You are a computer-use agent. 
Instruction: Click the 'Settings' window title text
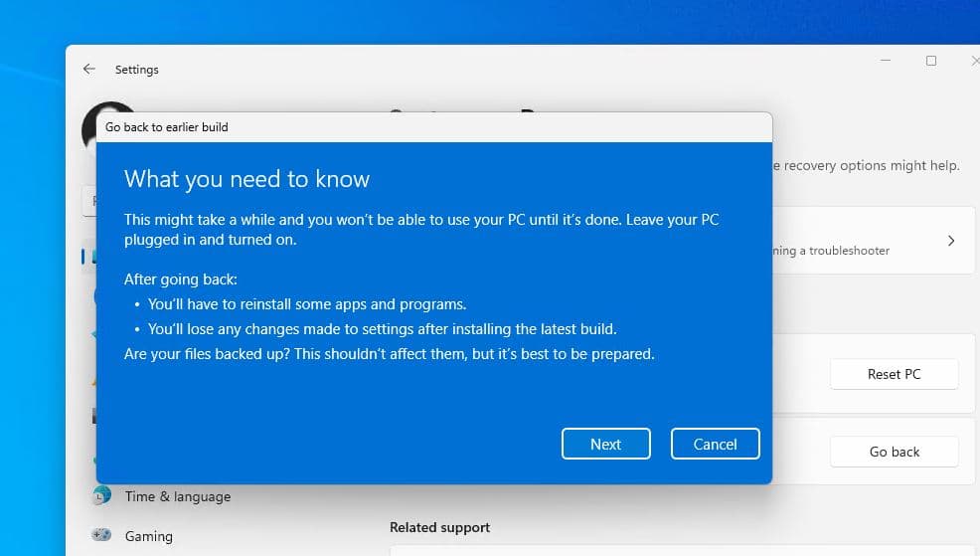pyautogui.click(x=136, y=70)
